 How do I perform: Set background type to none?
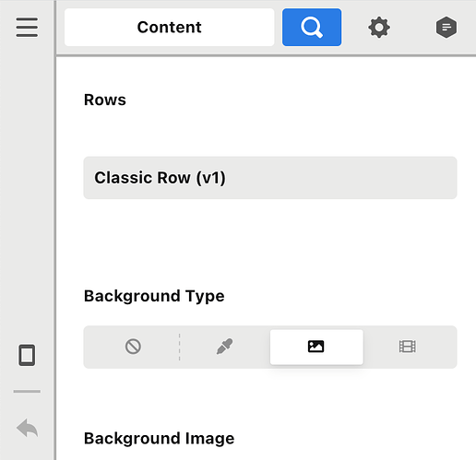133,347
